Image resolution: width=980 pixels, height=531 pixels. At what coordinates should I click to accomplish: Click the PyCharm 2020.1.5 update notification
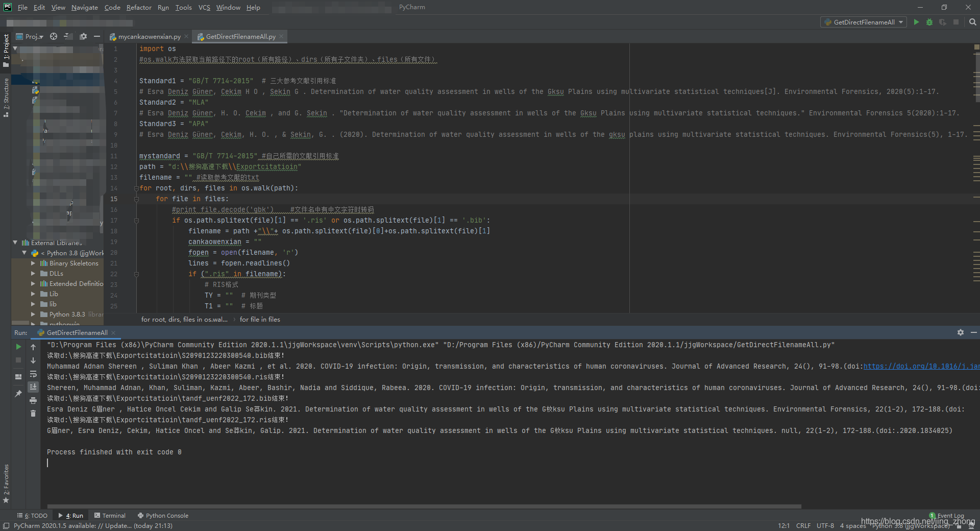tap(93, 526)
